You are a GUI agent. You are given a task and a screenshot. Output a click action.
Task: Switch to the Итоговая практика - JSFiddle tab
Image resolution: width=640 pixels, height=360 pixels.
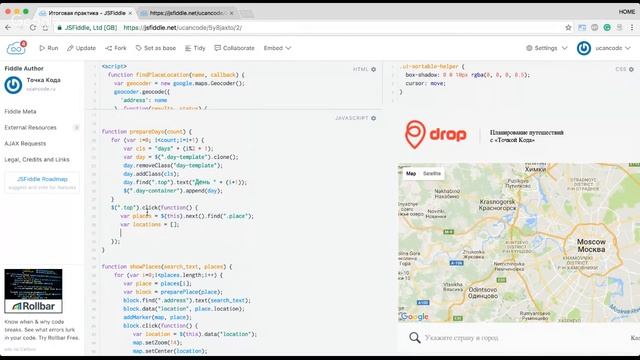coord(86,13)
